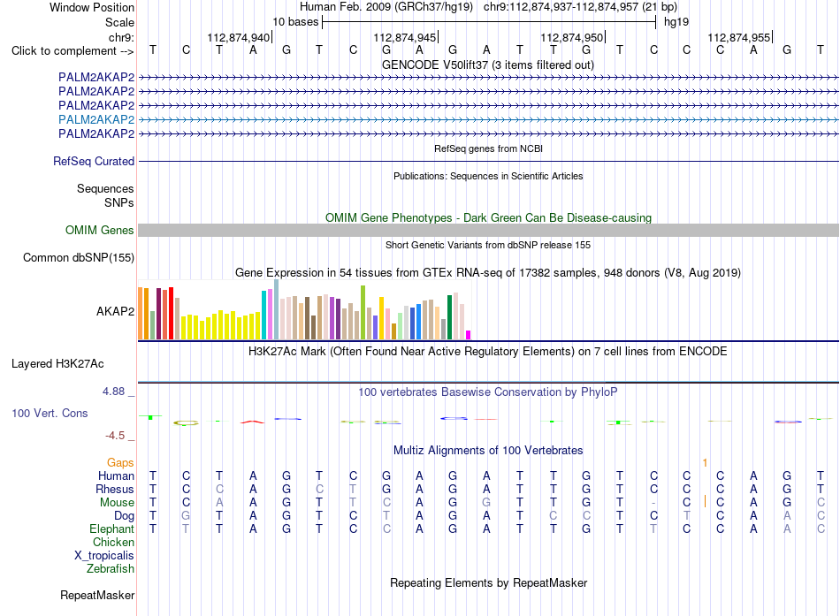The width and height of the screenshot is (840, 616).
Task: Click the -4.5 conservation scale minimum value
Action: click(115, 436)
